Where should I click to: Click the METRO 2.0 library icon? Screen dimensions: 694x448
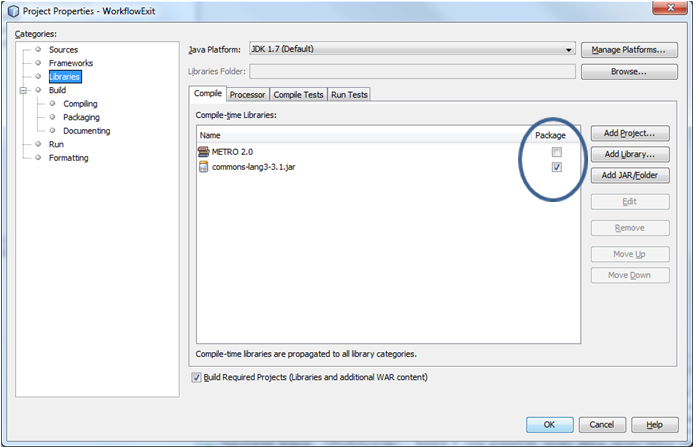point(204,152)
